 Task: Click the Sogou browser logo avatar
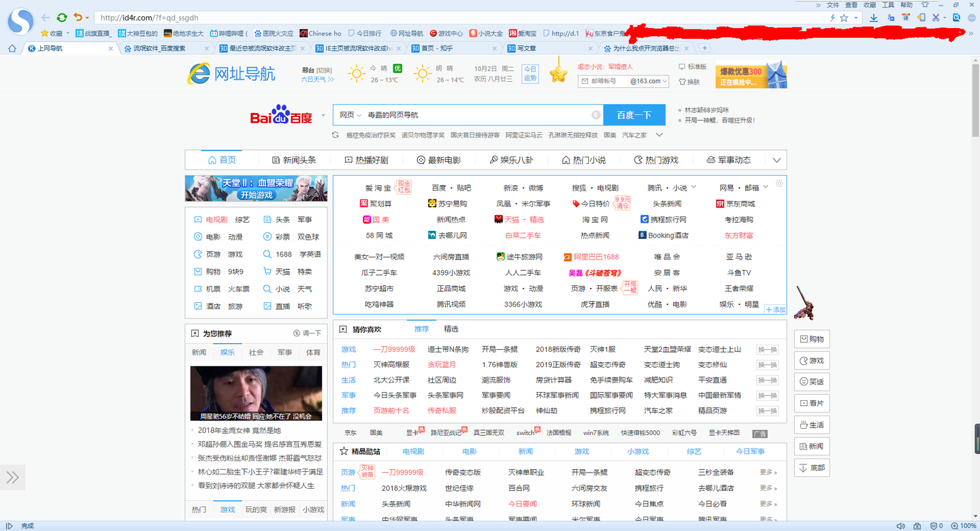[x=20, y=21]
